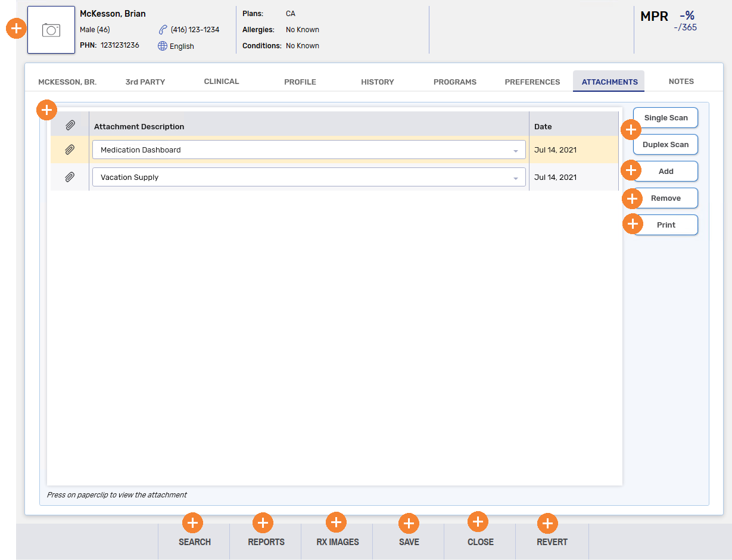
Task: Click the globe language icon
Action: 163,46
